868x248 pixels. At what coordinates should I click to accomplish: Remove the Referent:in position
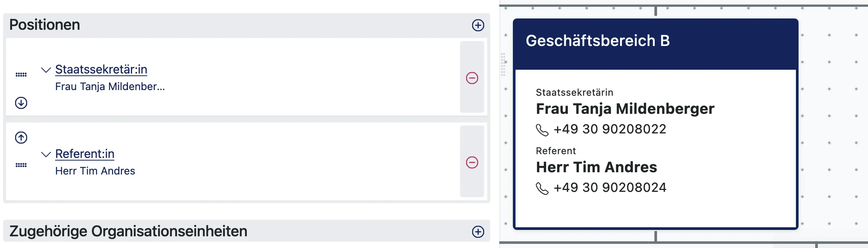[472, 162]
